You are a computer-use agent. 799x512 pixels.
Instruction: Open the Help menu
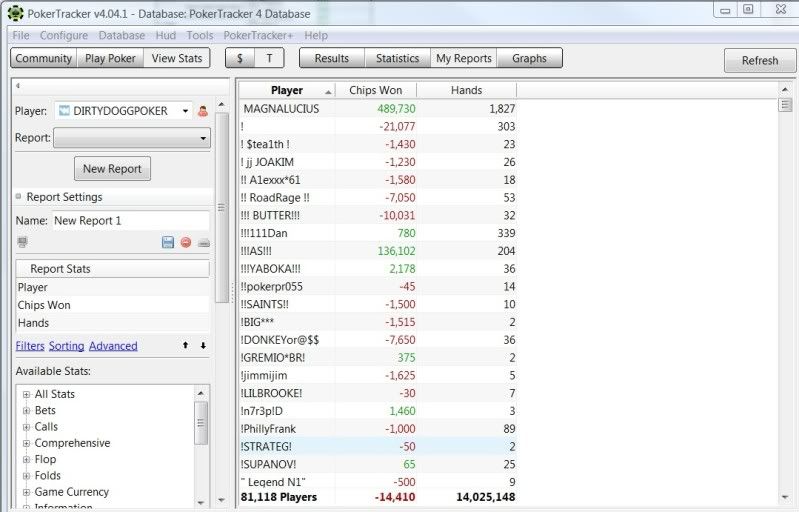tap(316, 35)
